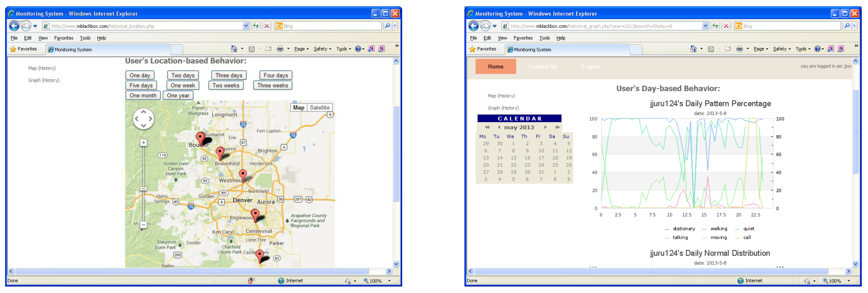Click the Home icon in right browser toolbar
Image resolution: width=868 pixels, height=293 pixels.
[x=693, y=49]
